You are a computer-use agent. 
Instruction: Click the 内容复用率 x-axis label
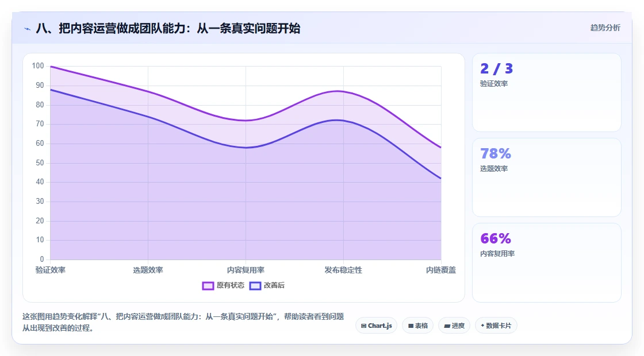246,270
